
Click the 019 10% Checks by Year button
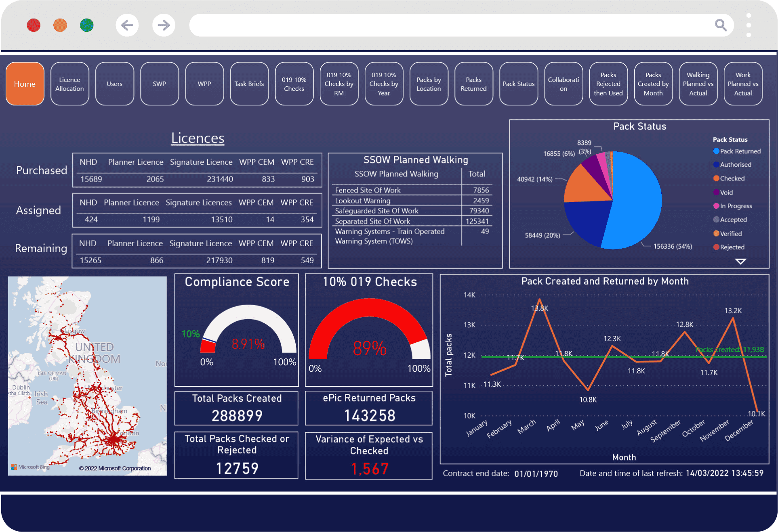(383, 84)
